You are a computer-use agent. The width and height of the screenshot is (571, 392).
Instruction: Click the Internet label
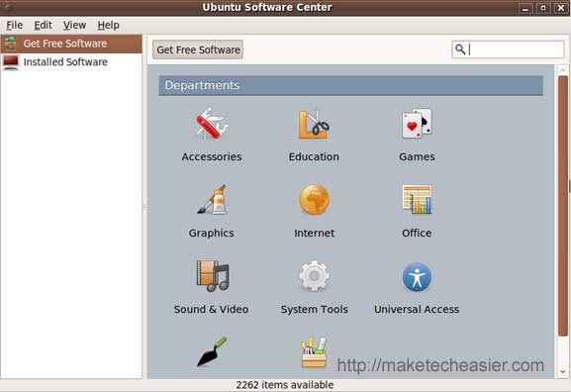click(315, 233)
